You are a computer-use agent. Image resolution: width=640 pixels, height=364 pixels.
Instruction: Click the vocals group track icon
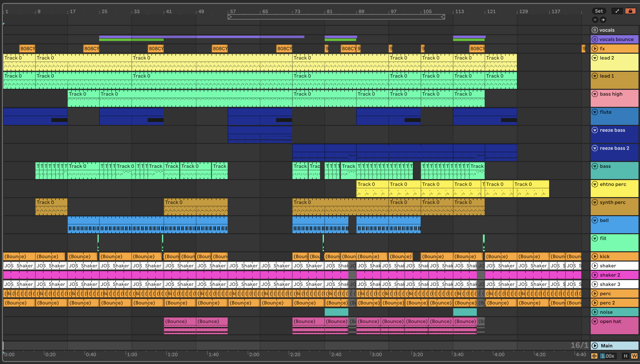pos(595,30)
